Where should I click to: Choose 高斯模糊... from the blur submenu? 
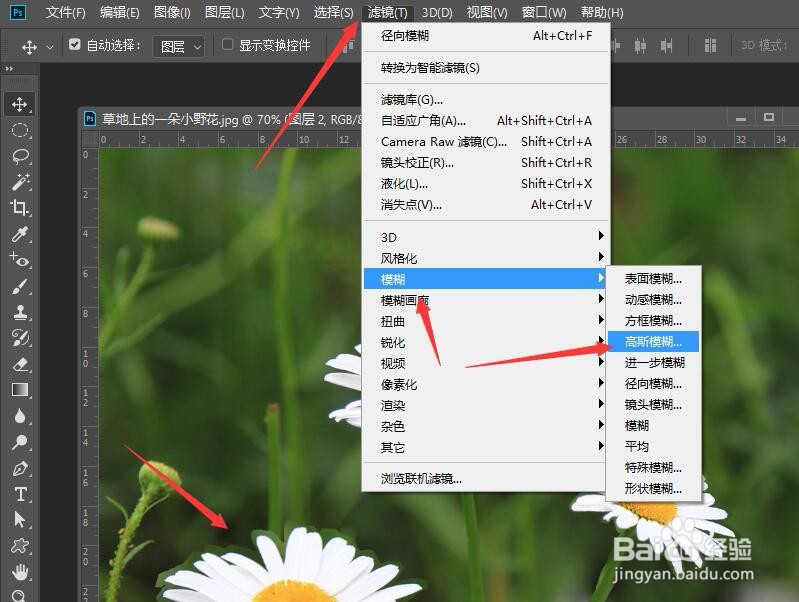(653, 342)
